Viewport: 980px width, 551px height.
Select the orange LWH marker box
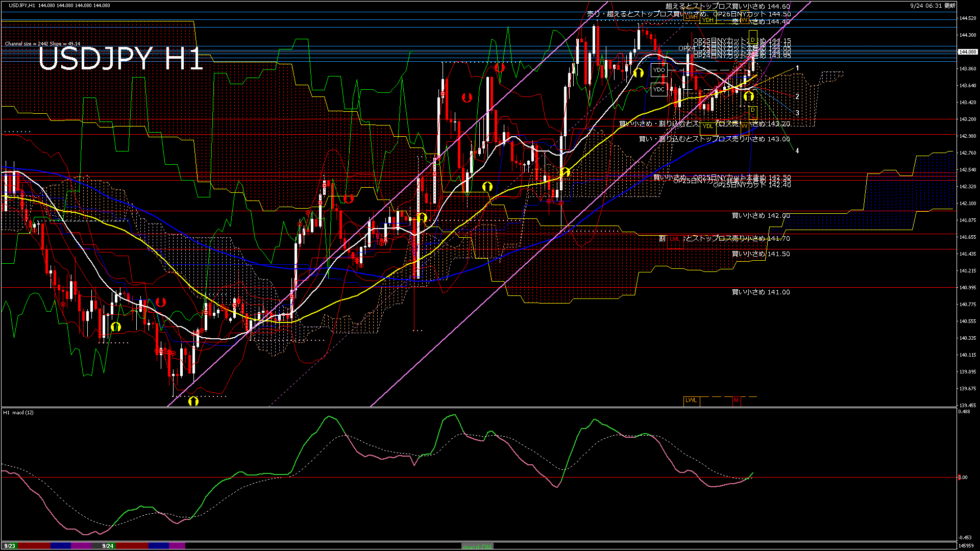691,17
